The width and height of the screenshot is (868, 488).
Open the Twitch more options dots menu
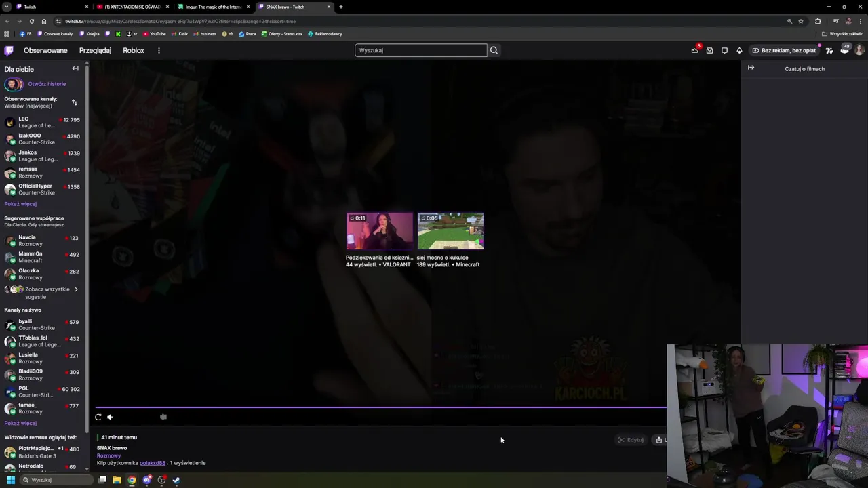[159, 50]
